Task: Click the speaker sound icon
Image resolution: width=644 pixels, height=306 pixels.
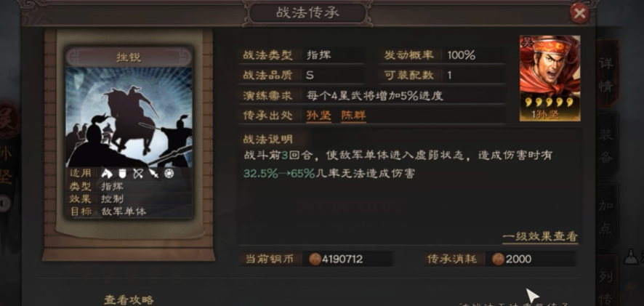Action: (4, 204)
